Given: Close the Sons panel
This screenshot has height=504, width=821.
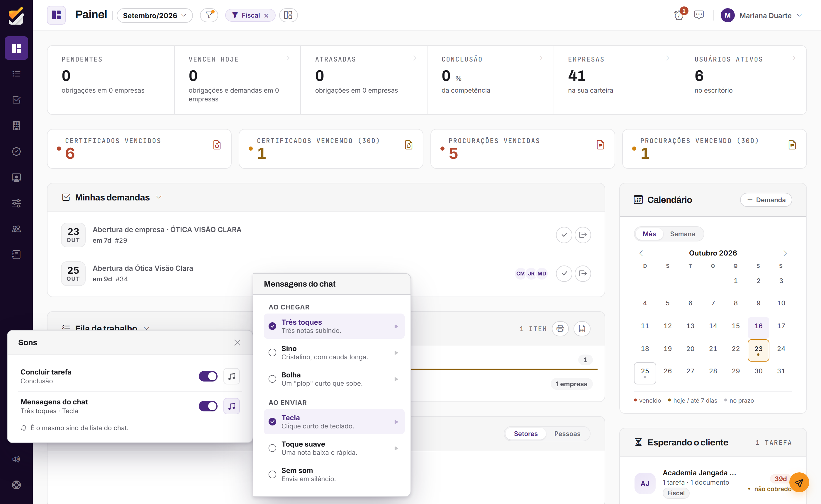Looking at the screenshot, I should point(237,342).
